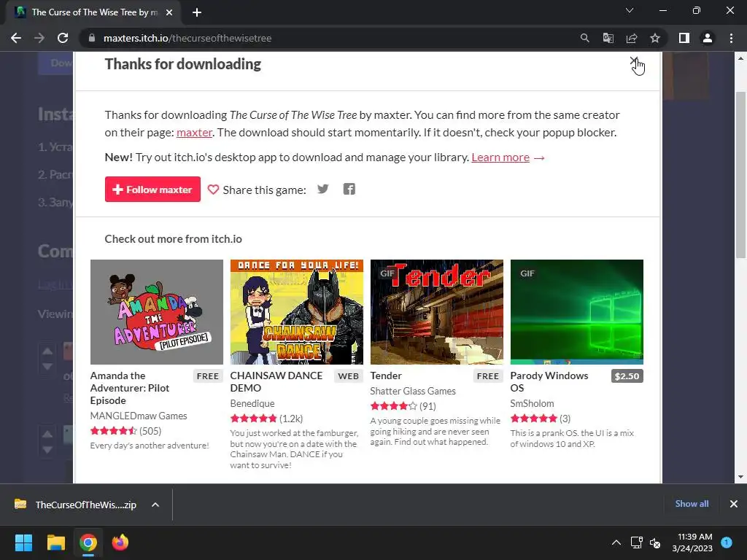The height and width of the screenshot is (560, 747).
Task: Open the maxter creator page link
Action: click(194, 133)
